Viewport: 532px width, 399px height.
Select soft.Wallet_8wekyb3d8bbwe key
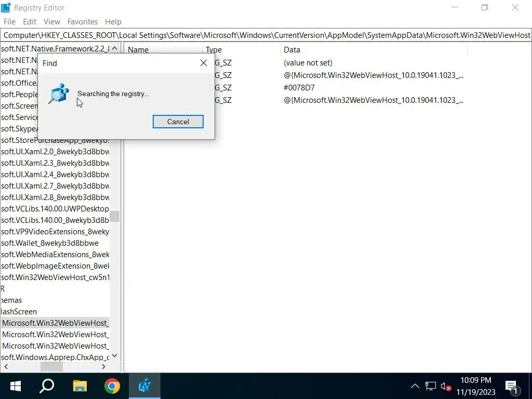[50, 243]
